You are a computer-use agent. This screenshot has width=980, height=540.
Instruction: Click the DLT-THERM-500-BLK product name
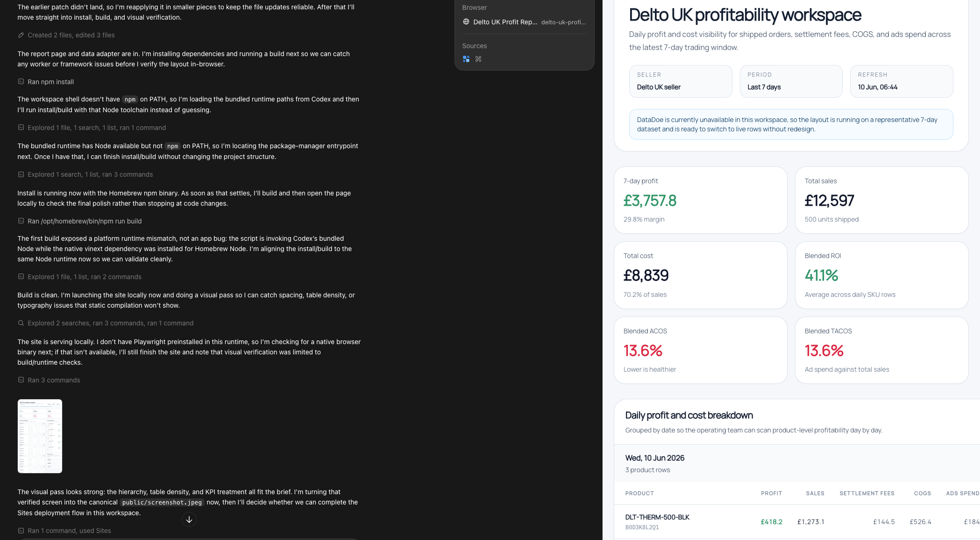click(657, 517)
